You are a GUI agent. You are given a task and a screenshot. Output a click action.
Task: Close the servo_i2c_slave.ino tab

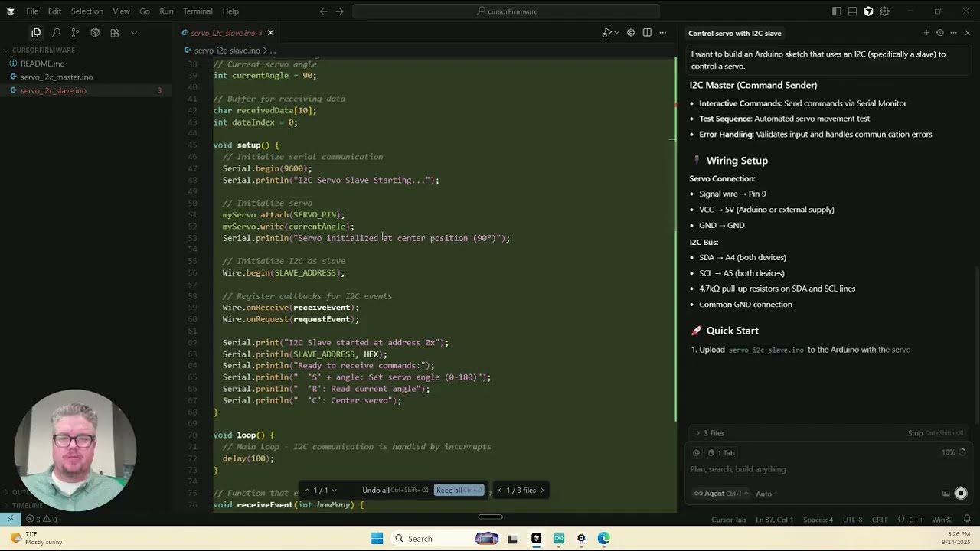pyautogui.click(x=270, y=33)
